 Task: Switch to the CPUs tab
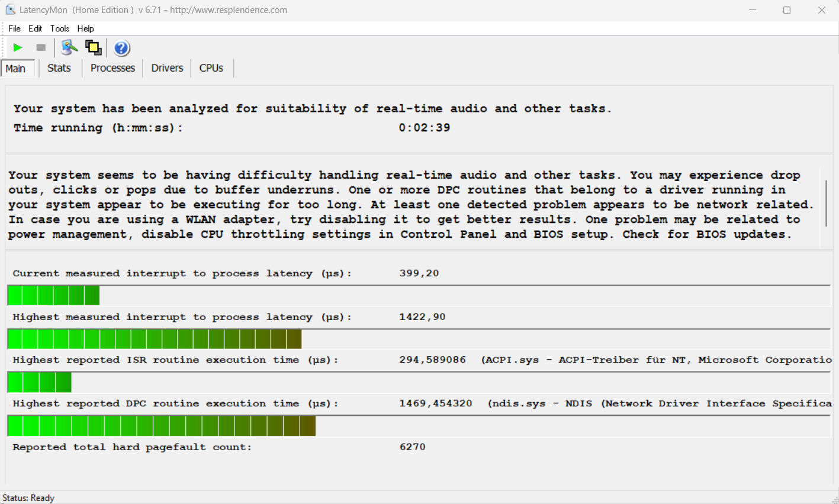(x=211, y=68)
